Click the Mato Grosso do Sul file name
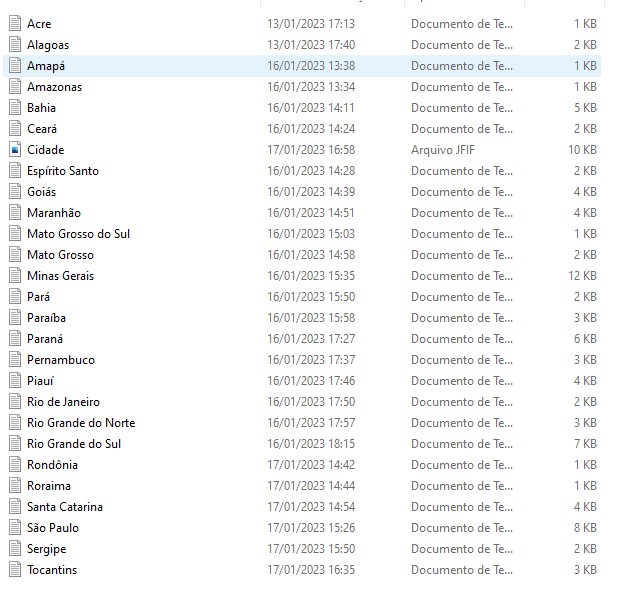Viewport: 632px width, 597px height. pyautogui.click(x=78, y=234)
